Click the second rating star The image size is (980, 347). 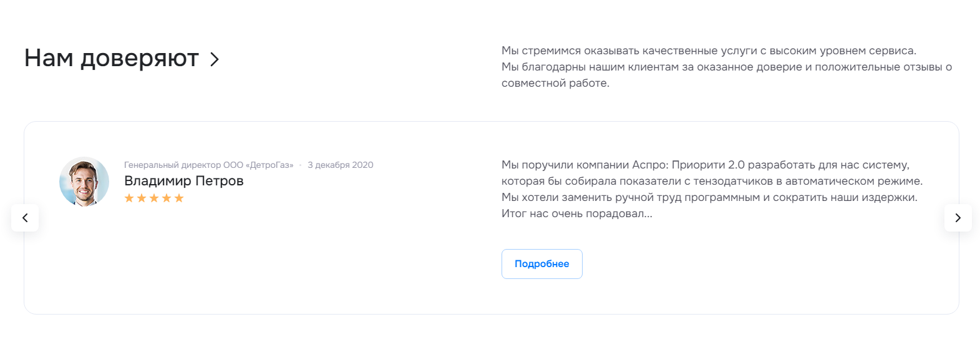(x=142, y=198)
